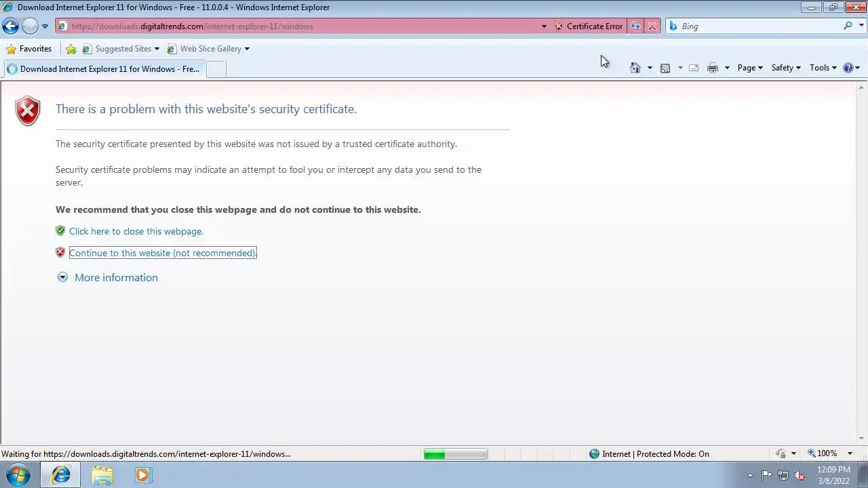The image size is (868, 488).
Task: Click the 100% zoom level button
Action: tap(822, 453)
